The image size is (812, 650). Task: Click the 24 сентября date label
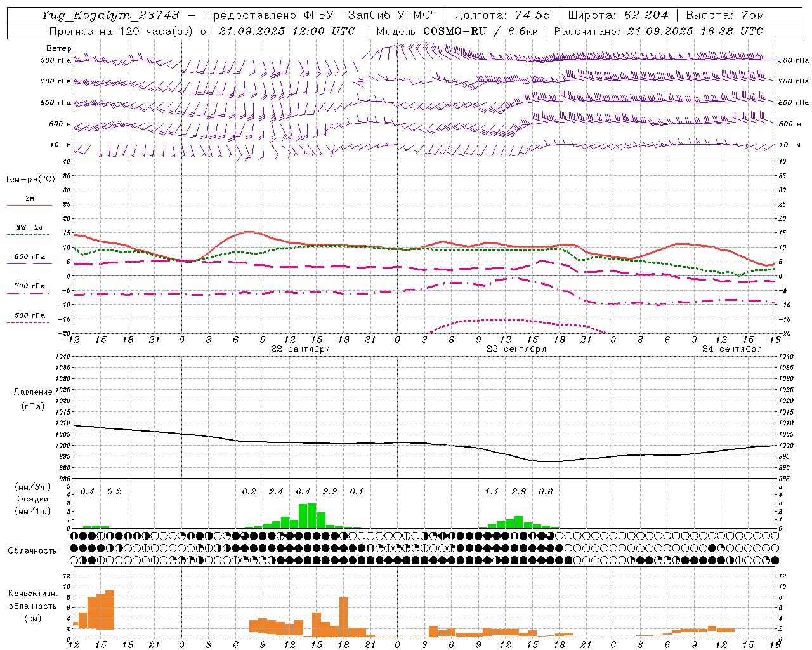coord(731,349)
